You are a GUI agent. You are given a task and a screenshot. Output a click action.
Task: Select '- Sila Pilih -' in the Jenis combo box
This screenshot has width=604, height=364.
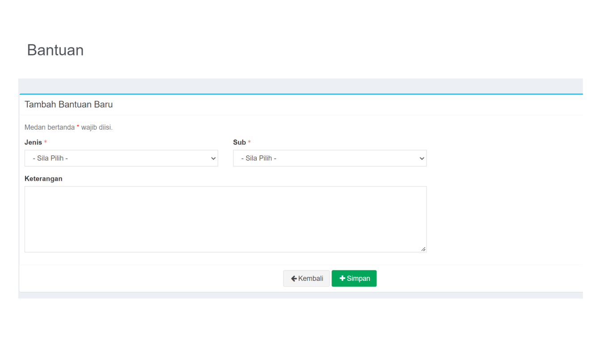[121, 158]
